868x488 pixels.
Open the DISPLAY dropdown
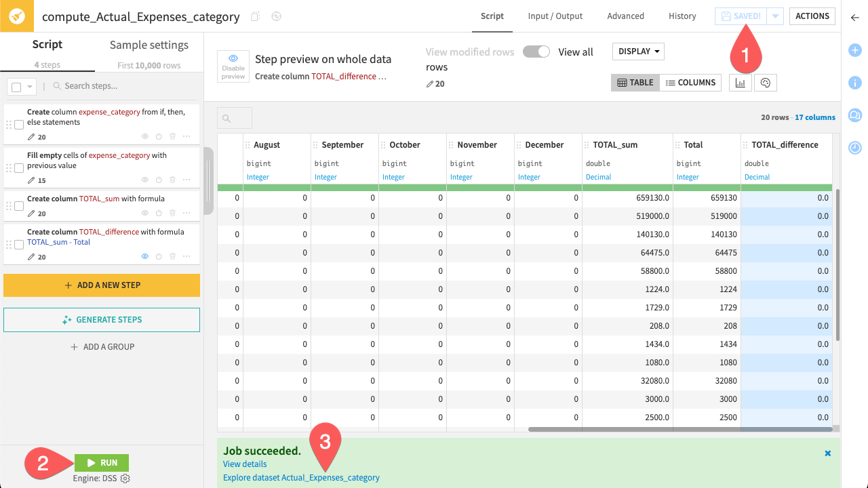point(637,51)
